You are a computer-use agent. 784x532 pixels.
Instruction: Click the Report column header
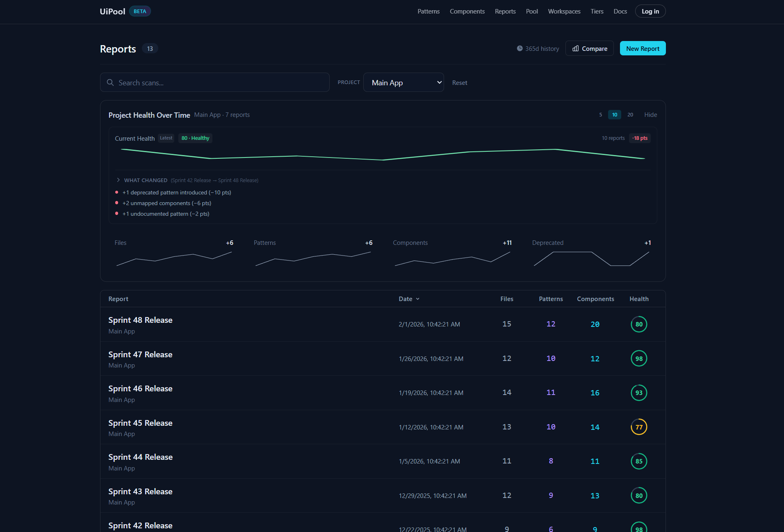pos(119,299)
